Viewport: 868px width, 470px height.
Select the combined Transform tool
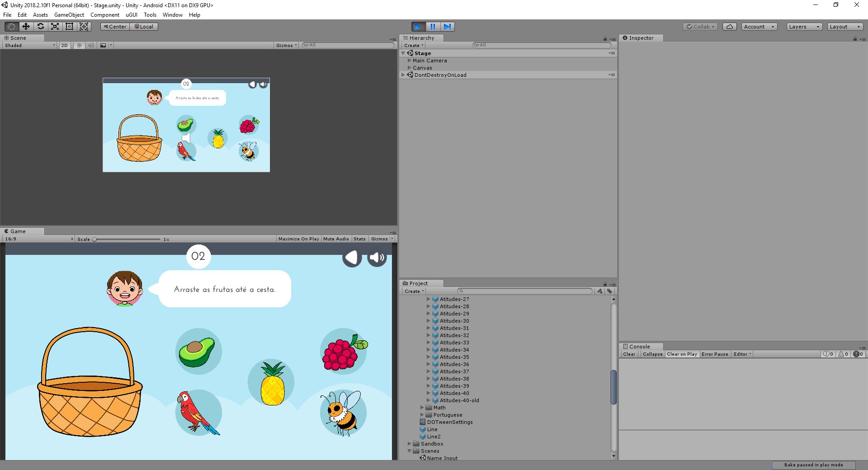point(84,27)
